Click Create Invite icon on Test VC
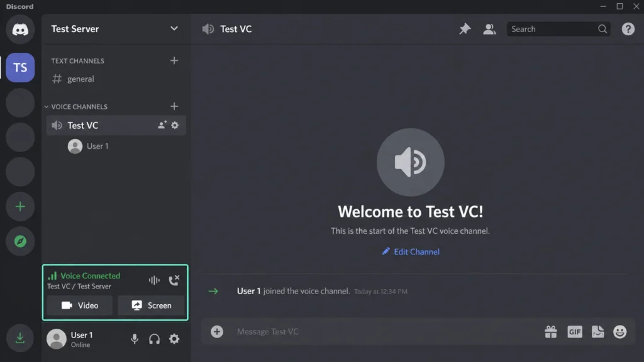 point(162,125)
